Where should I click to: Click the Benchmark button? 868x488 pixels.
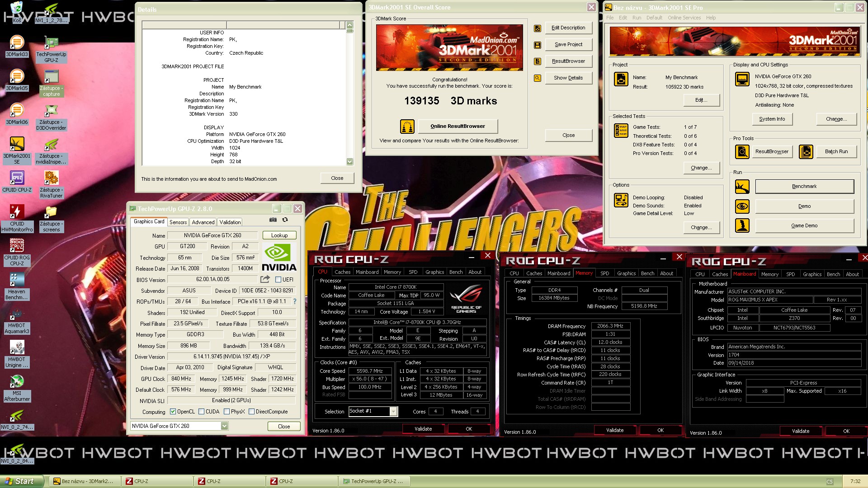804,187
